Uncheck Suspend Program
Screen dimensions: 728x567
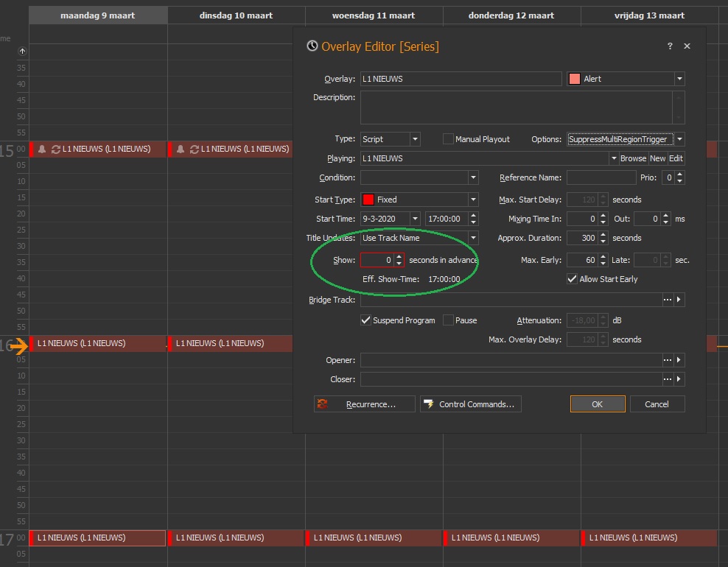(x=366, y=320)
